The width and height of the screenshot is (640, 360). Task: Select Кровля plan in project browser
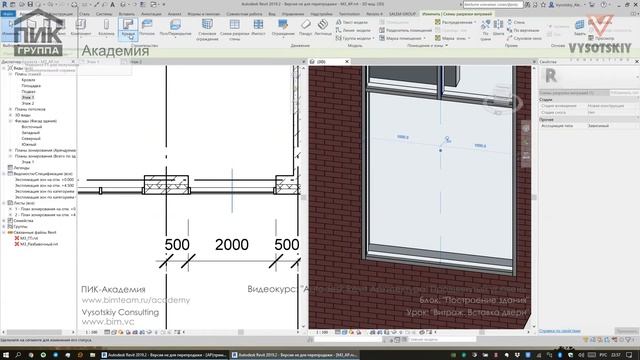click(x=28, y=80)
